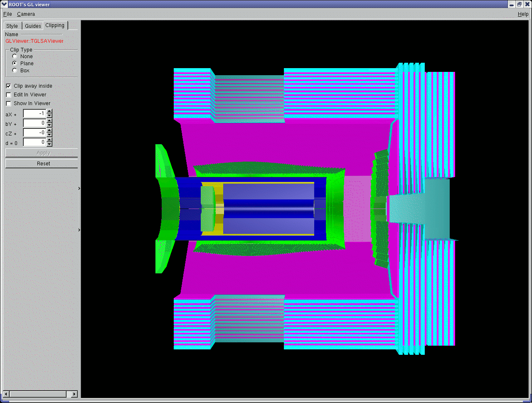Click the left arrow of horizontal scrollbar

click(6, 394)
